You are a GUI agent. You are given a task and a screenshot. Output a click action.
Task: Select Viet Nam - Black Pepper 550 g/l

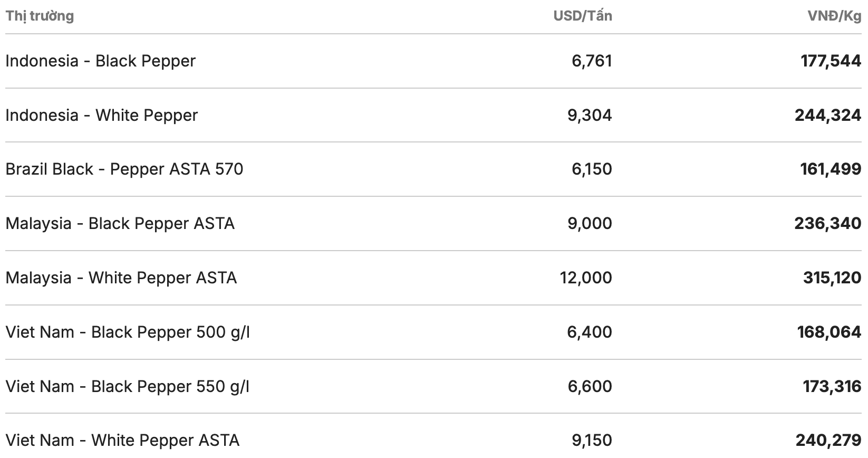(127, 386)
